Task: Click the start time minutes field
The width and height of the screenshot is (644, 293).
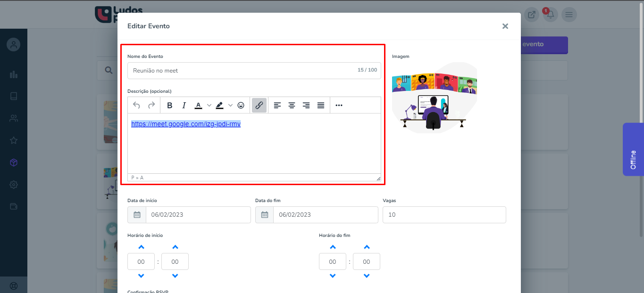Action: coord(175,261)
